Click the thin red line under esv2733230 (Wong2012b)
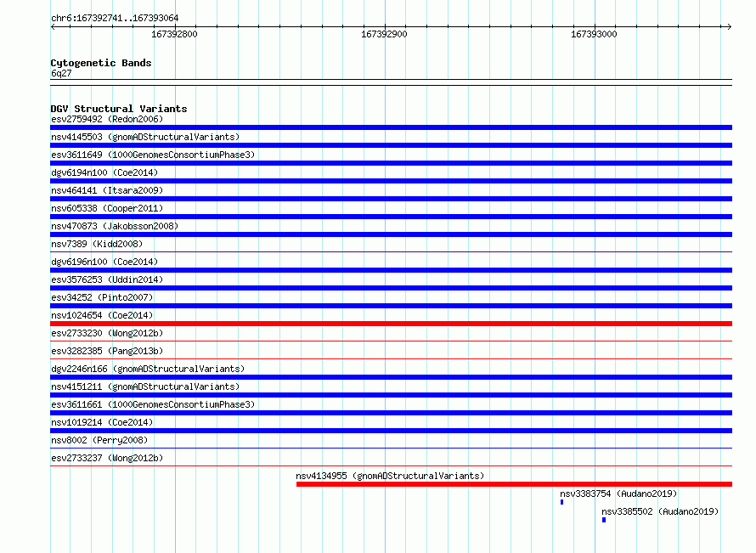756x553 pixels. tap(391, 341)
